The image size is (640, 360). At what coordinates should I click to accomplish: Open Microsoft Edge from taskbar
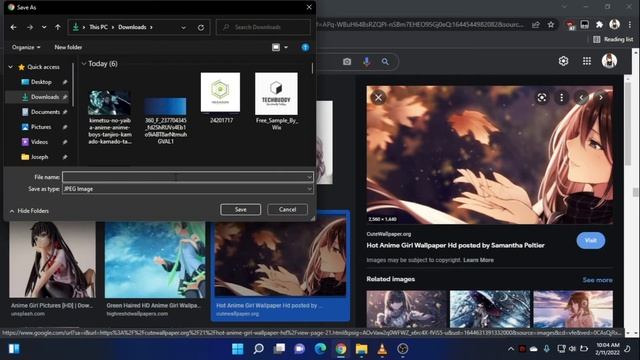click(x=320, y=349)
